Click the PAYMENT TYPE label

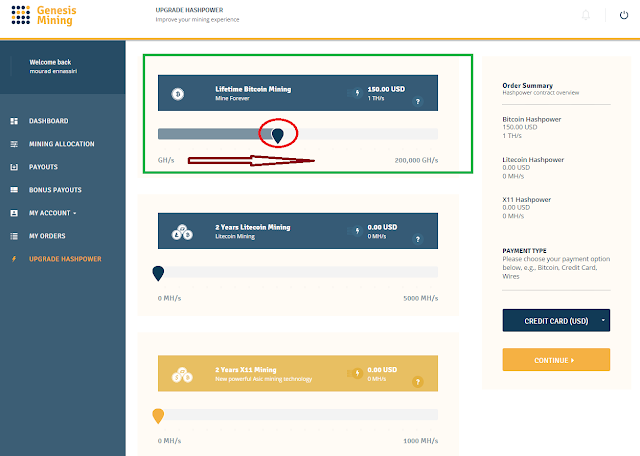[524, 251]
